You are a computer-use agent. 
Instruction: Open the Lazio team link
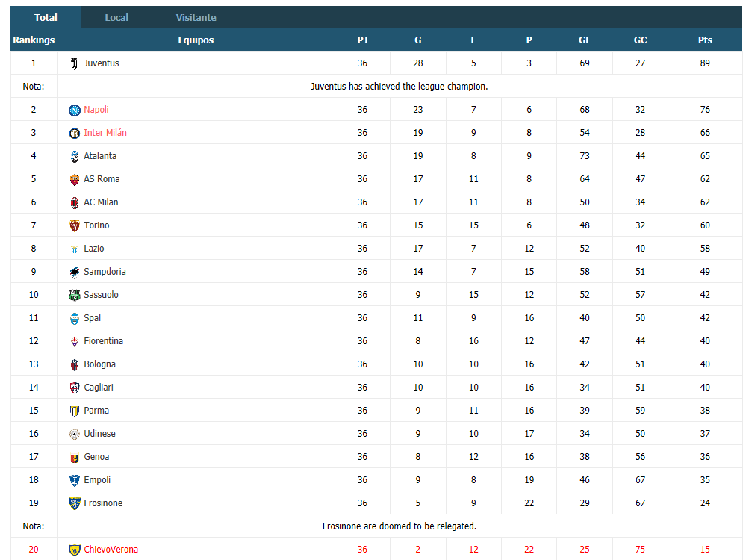pyautogui.click(x=93, y=249)
